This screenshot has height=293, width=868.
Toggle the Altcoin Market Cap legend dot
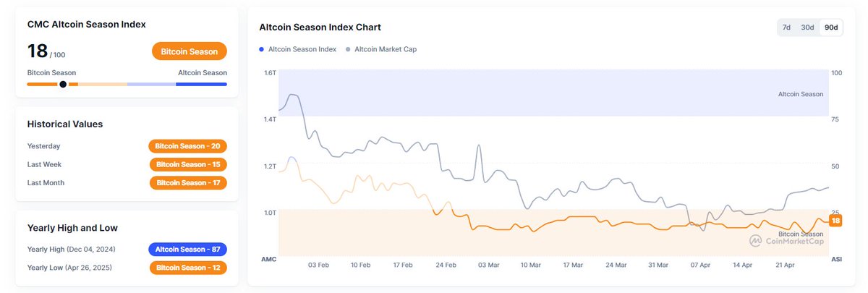[x=349, y=49]
